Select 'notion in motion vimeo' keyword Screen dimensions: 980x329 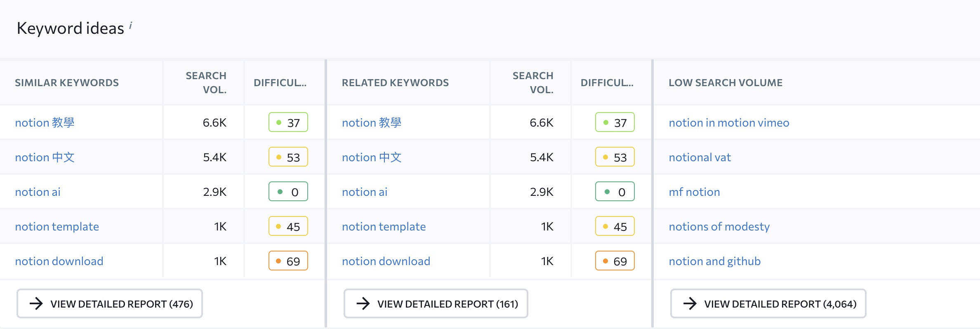[x=729, y=122]
